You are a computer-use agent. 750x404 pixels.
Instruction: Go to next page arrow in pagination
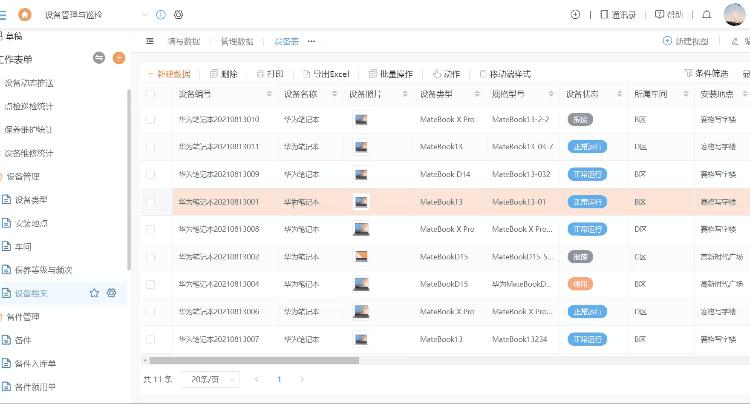tap(302, 380)
